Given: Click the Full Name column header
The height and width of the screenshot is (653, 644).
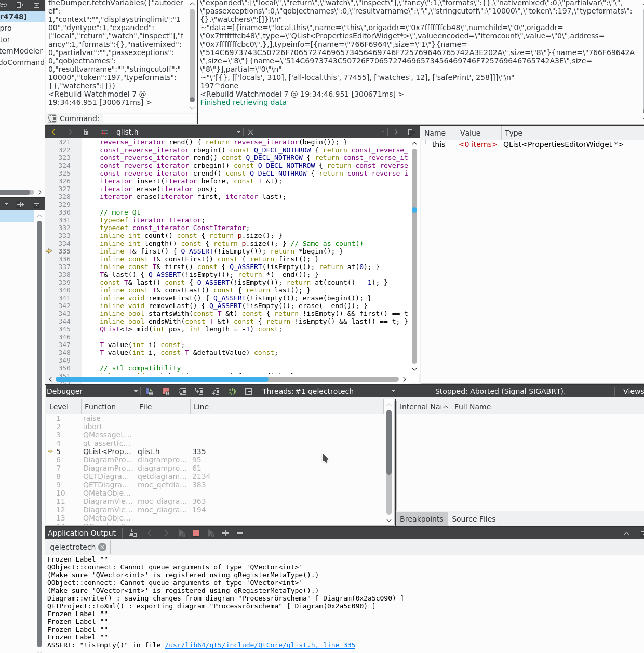Looking at the screenshot, I should click(547, 407).
